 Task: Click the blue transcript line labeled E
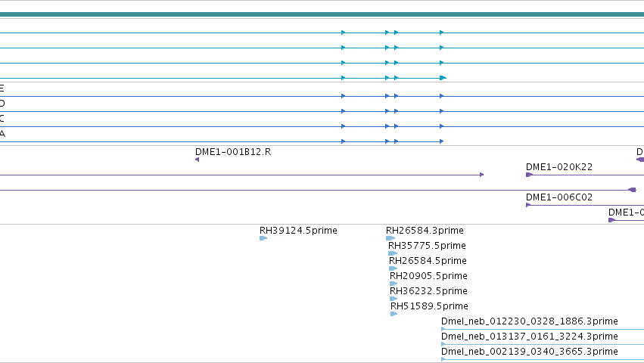[322, 97]
